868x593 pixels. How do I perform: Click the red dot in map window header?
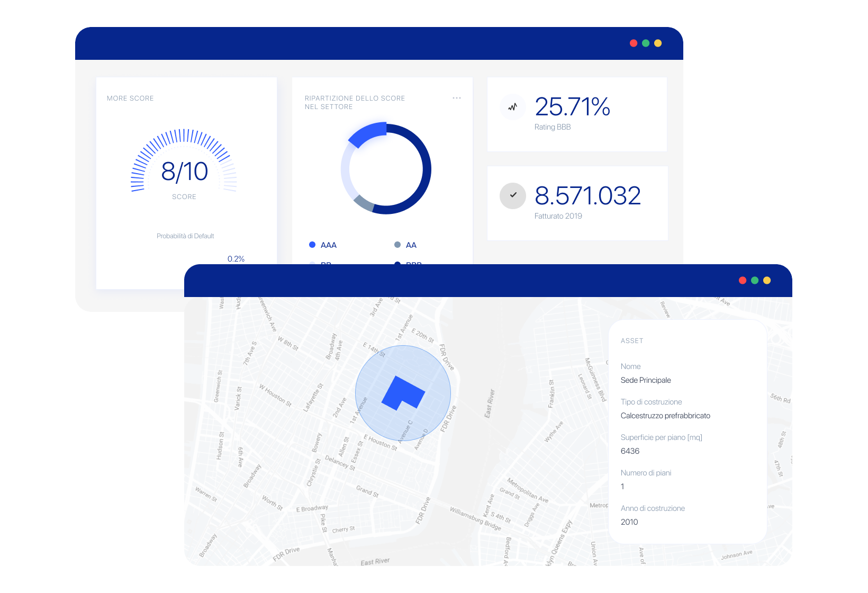[x=743, y=281]
